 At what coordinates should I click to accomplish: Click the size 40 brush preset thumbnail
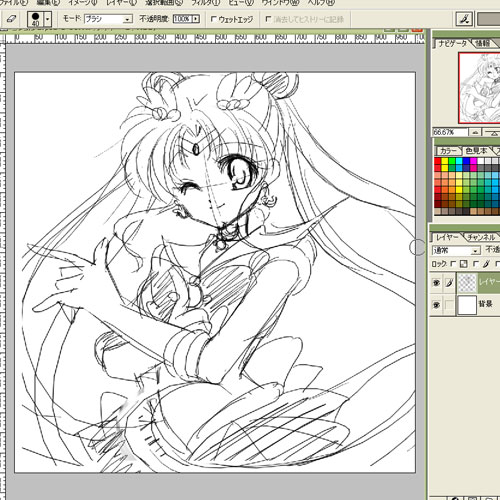35,19
